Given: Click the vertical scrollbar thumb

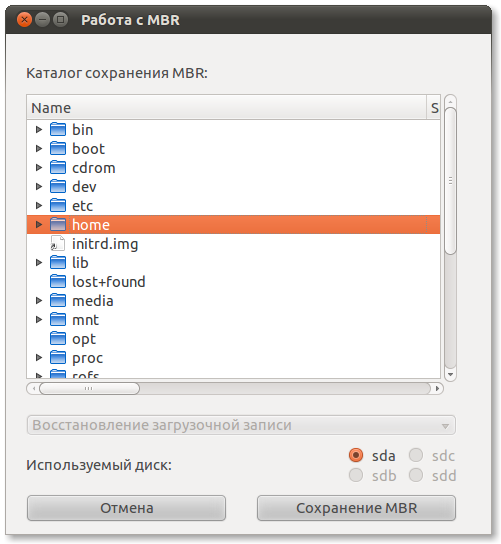Looking at the screenshot, I should click(450, 181).
